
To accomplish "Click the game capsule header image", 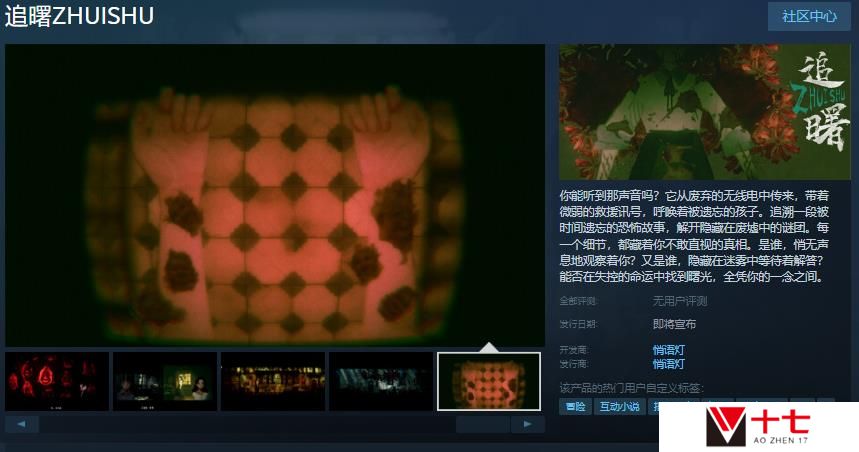I will pos(705,112).
